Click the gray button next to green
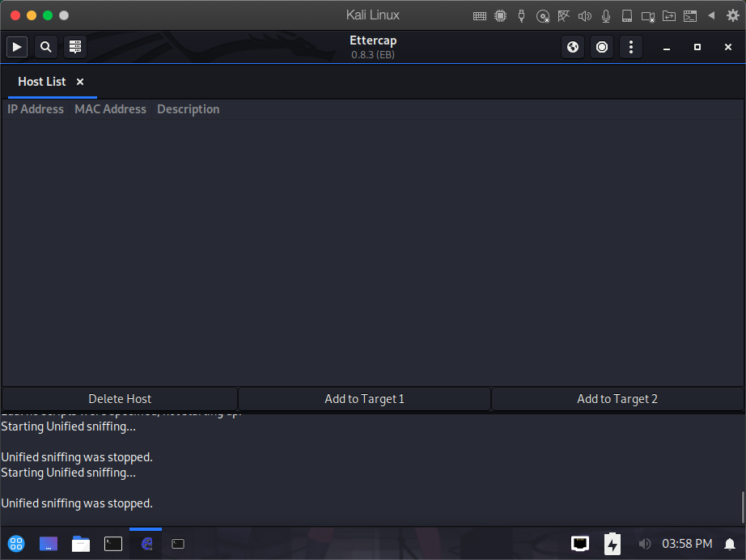The width and height of the screenshot is (746, 560). (x=64, y=15)
